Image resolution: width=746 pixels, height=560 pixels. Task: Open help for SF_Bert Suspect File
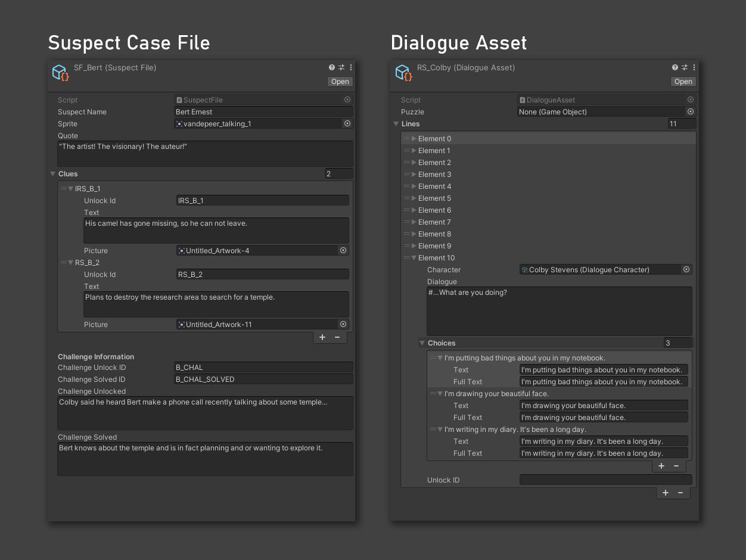[332, 68]
